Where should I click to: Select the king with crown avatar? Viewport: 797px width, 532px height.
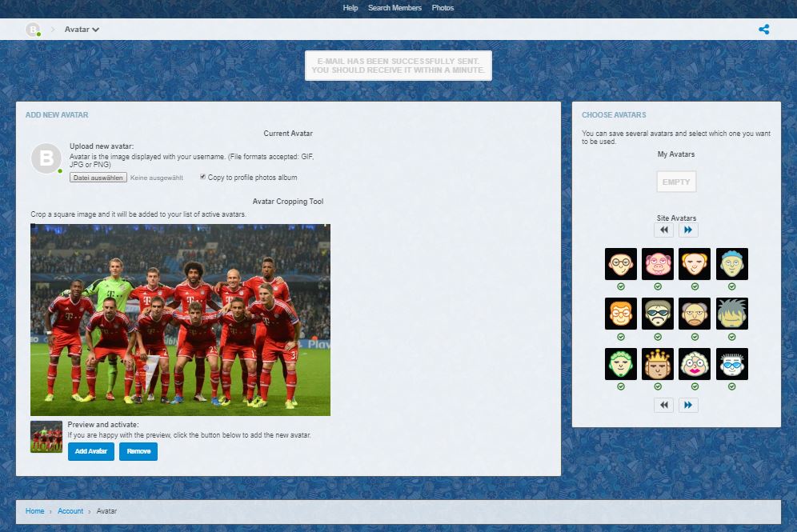coord(658,364)
